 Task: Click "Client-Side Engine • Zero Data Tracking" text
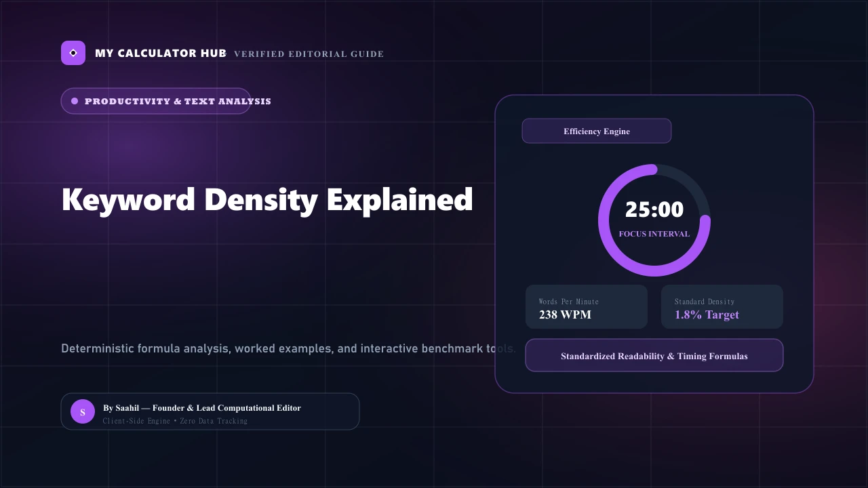pyautogui.click(x=175, y=421)
